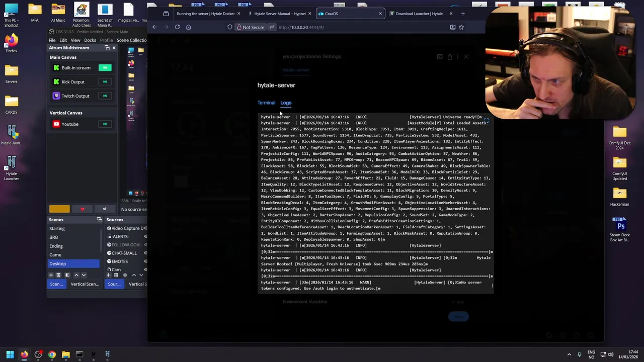Bookmark this page with the star icon
Screen dimensions: 644x362
(461, 27)
